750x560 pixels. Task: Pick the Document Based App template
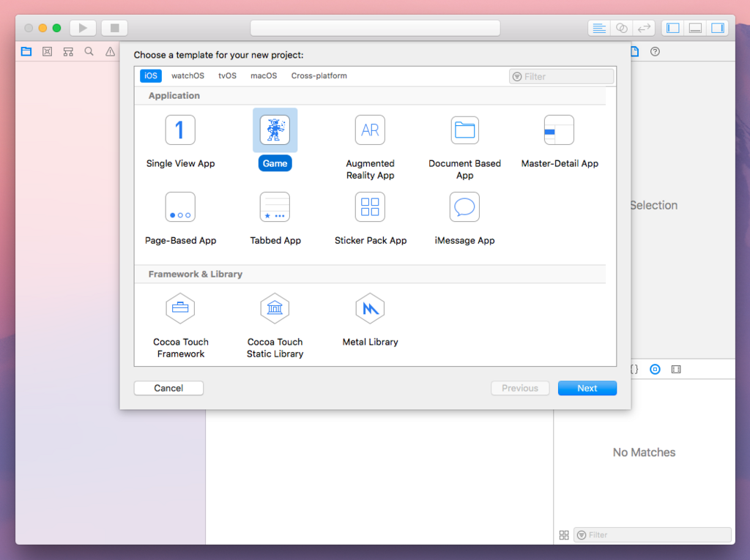pos(464,147)
